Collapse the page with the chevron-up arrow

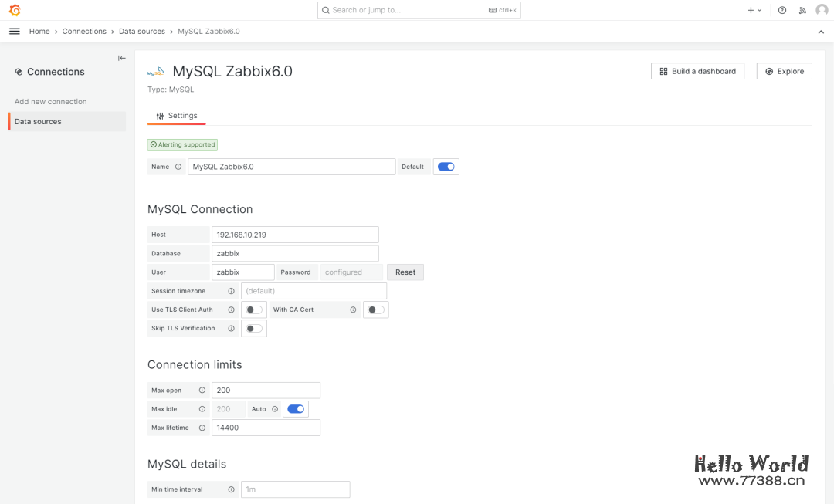(x=821, y=32)
